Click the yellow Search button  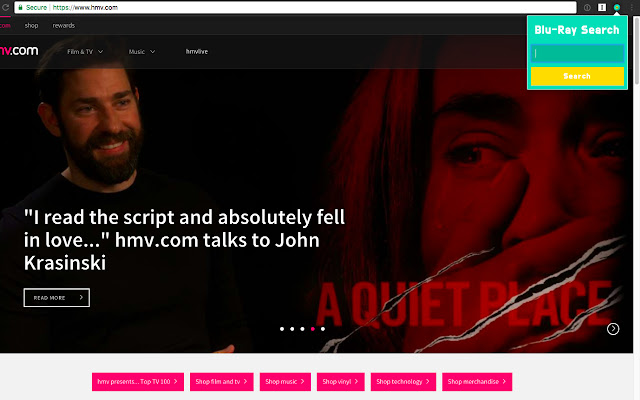pyautogui.click(x=577, y=76)
